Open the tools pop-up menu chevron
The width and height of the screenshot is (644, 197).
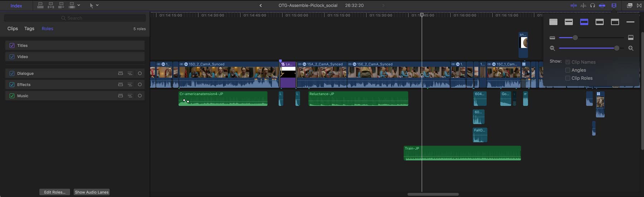[97, 5]
